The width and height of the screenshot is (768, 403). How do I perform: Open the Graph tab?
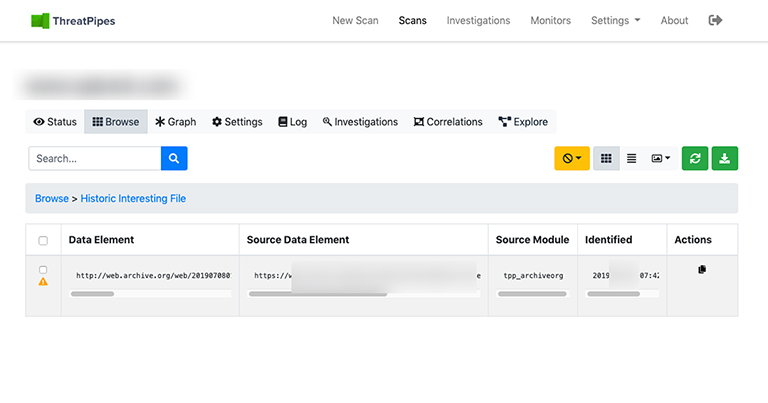coord(176,122)
